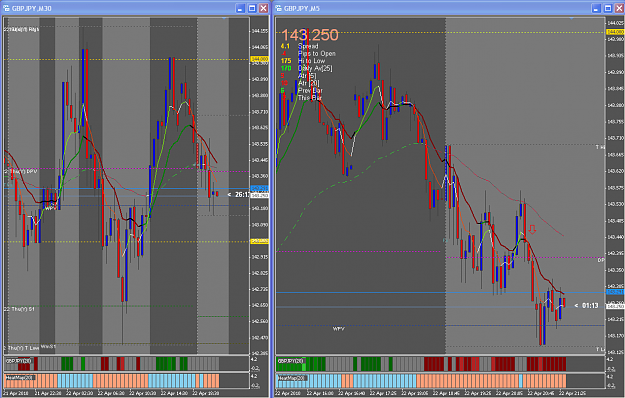Click 21 Apr 2010 on M30 time axis
This screenshot has height=398, width=625.
(x=16, y=393)
